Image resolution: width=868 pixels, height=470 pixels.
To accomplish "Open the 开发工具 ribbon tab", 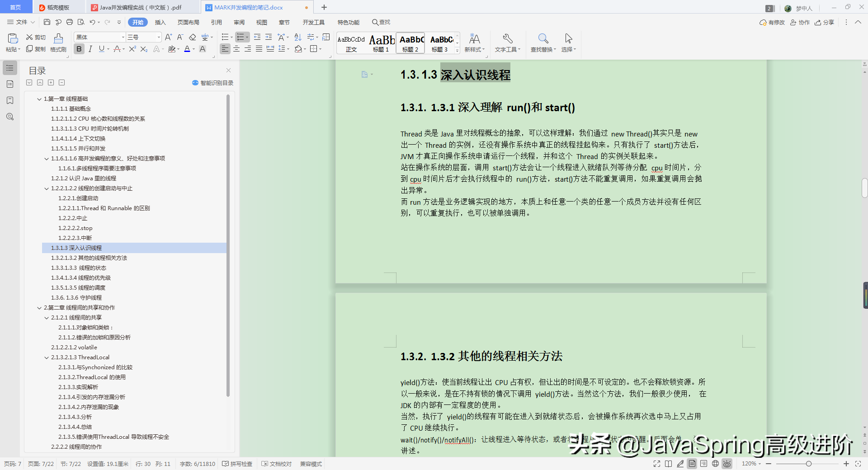I will coord(314,22).
